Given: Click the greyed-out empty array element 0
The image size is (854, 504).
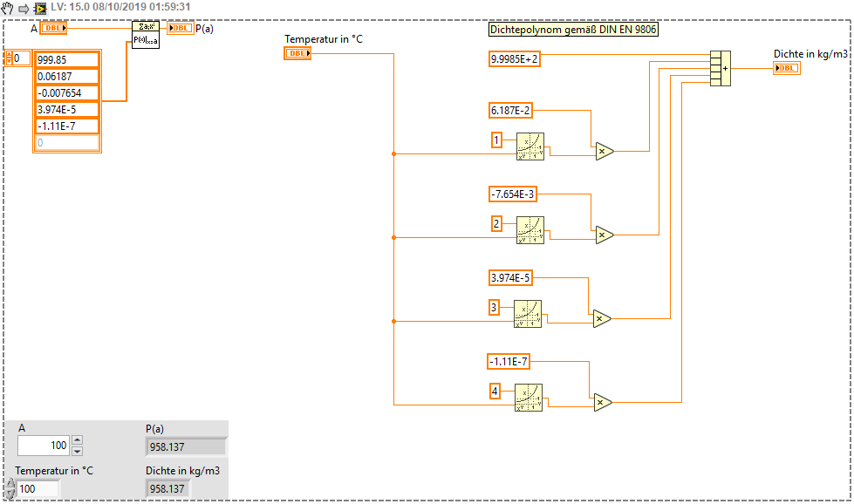Looking at the screenshot, I should (x=67, y=143).
